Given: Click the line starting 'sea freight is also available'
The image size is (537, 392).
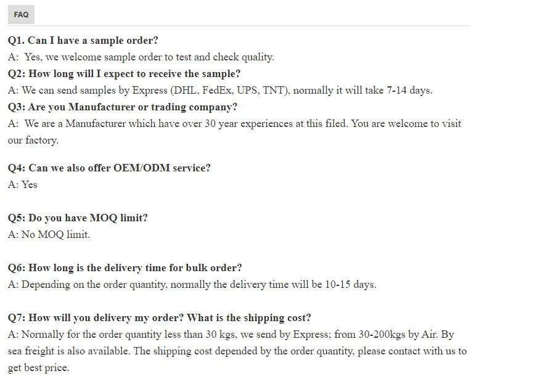Looking at the screenshot, I should (237, 351).
